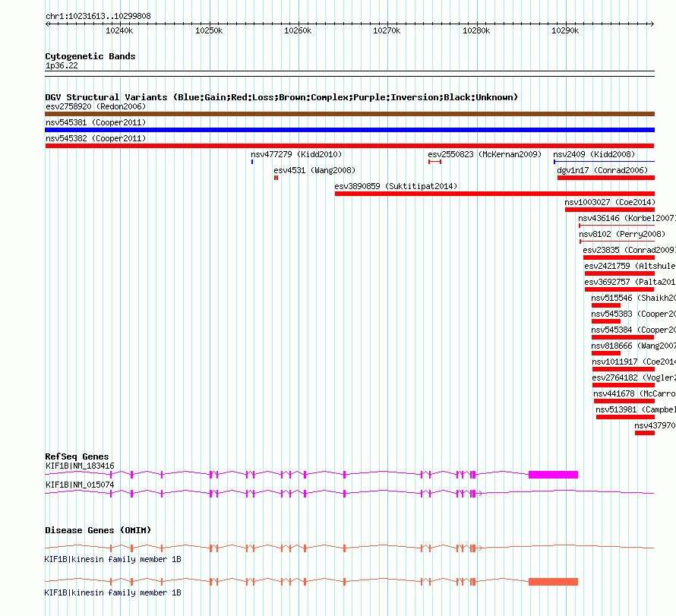Open first KIF1B|kinesin family member 1B link
Viewport: 676px width, 616px height.
[x=113, y=559]
